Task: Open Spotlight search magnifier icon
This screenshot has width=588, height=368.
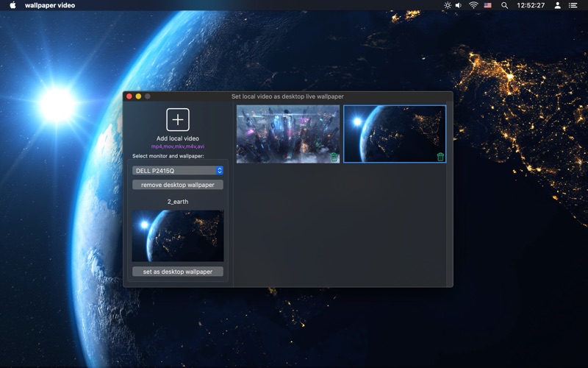Action: 504,5
